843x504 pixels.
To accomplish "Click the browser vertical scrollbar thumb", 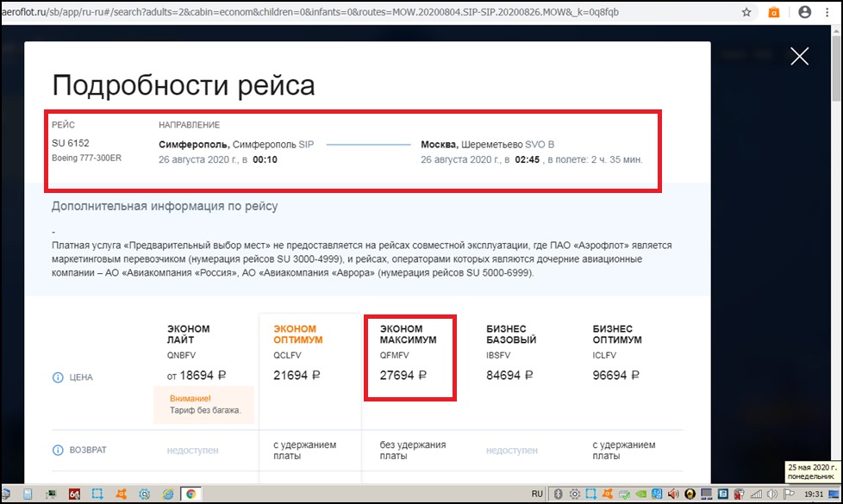I will pyautogui.click(x=837, y=70).
